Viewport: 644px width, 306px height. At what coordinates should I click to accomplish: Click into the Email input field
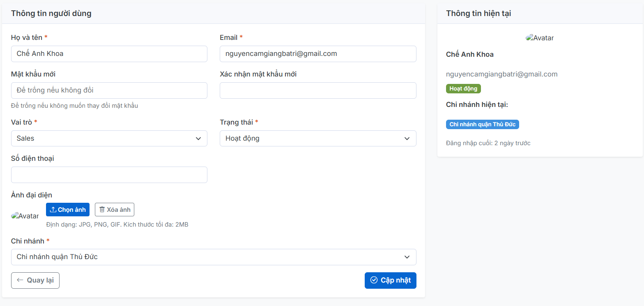[x=317, y=54]
